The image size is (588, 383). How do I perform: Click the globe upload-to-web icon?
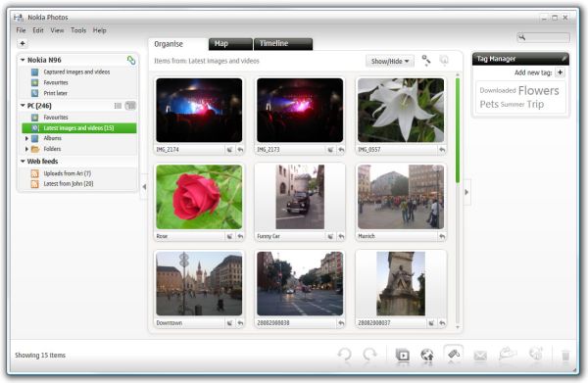(427, 355)
